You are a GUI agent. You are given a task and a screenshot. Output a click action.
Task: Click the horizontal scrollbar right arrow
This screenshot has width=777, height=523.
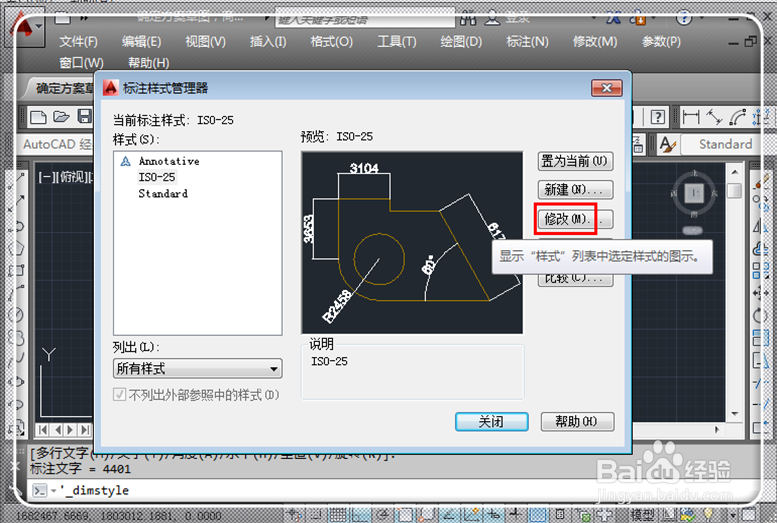[x=717, y=430]
